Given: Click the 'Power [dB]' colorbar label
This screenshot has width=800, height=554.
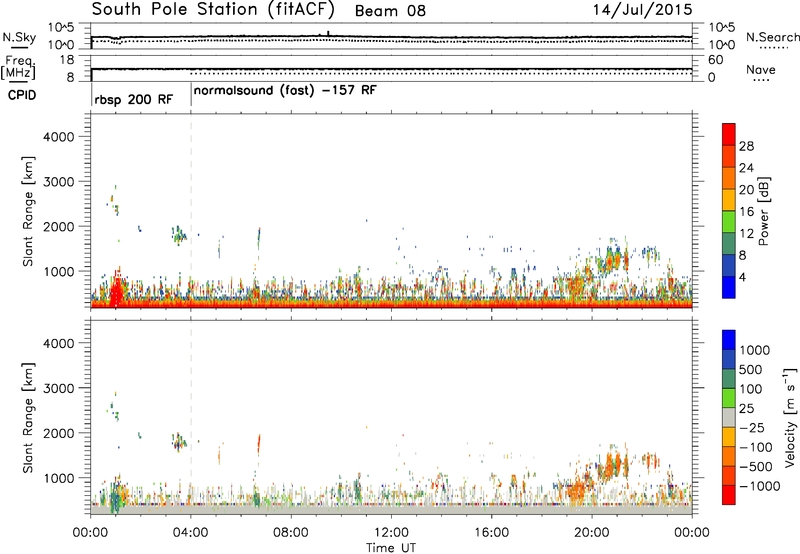Looking at the screenshot, I should coord(764,211).
